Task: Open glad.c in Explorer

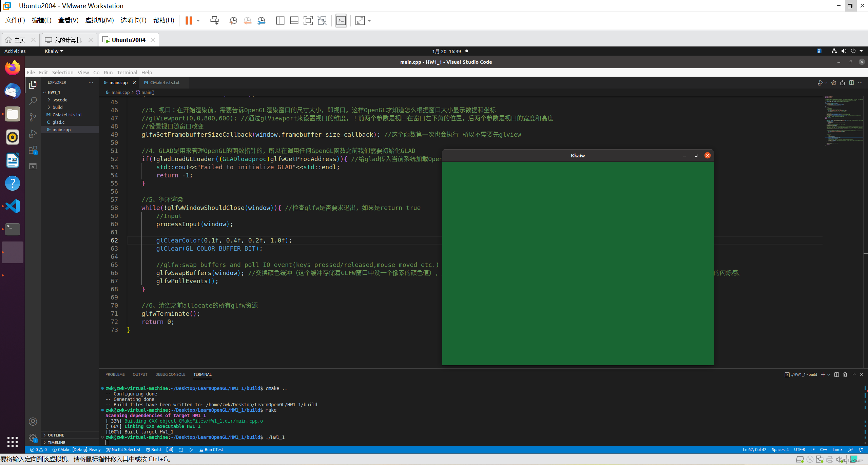Action: [70, 122]
